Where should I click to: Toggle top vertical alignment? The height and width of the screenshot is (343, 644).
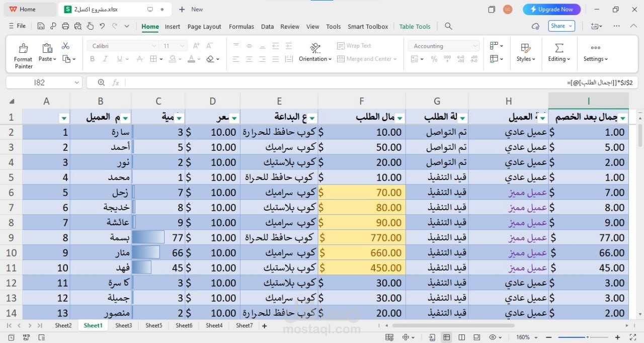tap(236, 46)
